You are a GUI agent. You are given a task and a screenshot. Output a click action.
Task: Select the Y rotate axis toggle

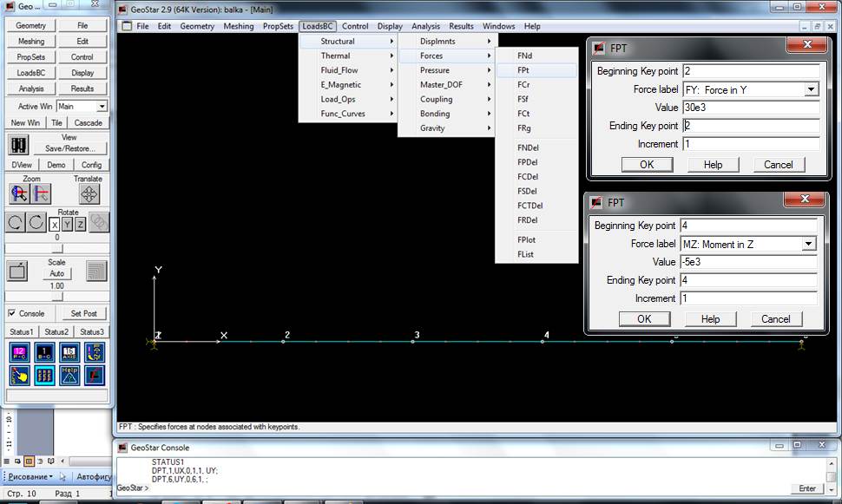(x=67, y=225)
